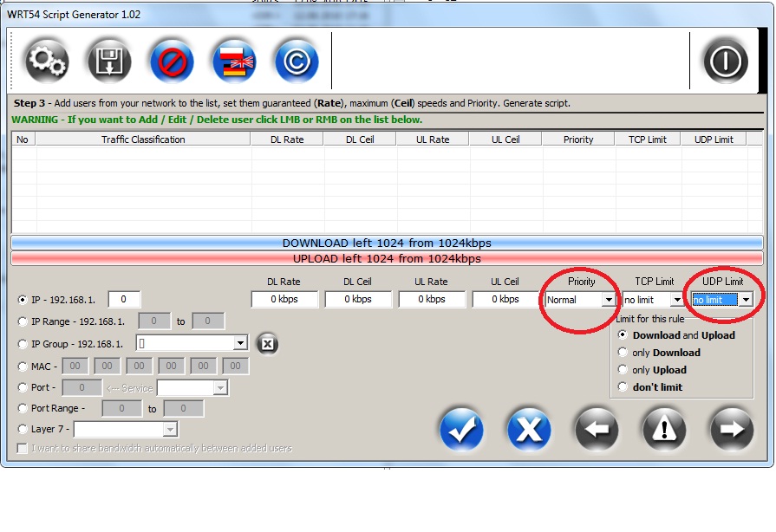Select the single IP 192.168.1. radio option
This screenshot has width=776, height=532.
tap(23, 300)
